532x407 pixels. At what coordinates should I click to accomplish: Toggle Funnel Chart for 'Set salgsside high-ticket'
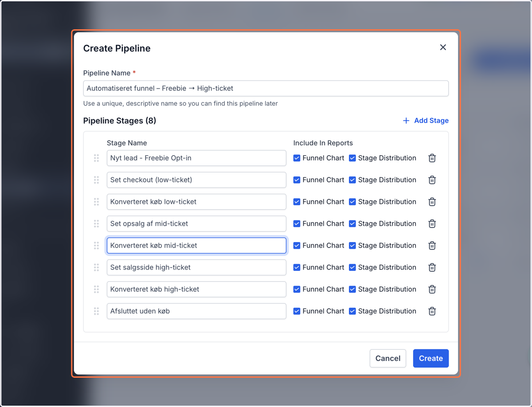click(x=297, y=267)
